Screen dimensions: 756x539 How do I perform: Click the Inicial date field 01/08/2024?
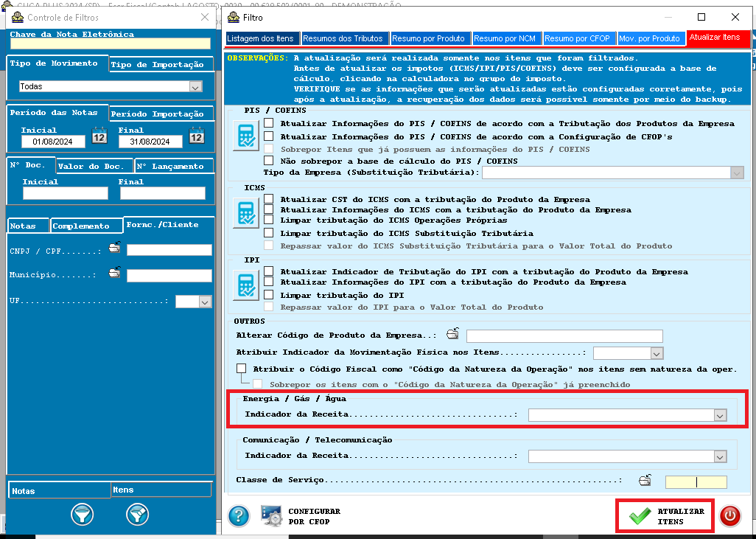point(53,142)
